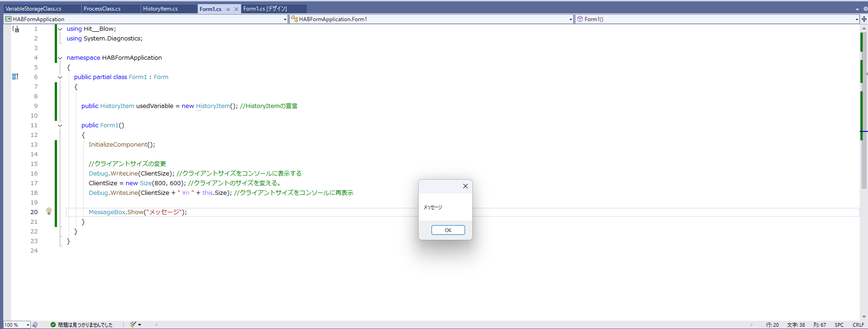Switch to the HistoryItem.cs tab
Image resolution: width=868 pixels, height=329 pixels.
point(160,9)
